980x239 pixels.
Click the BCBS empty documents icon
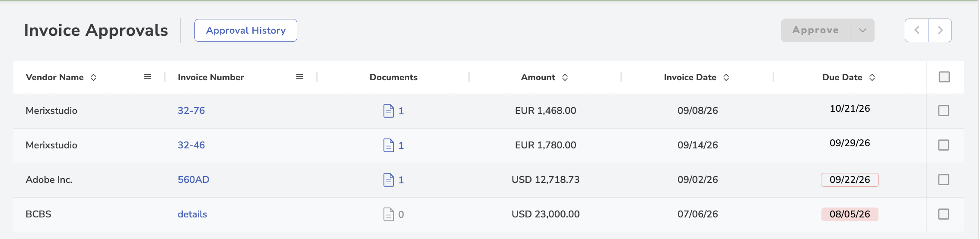pyautogui.click(x=388, y=214)
